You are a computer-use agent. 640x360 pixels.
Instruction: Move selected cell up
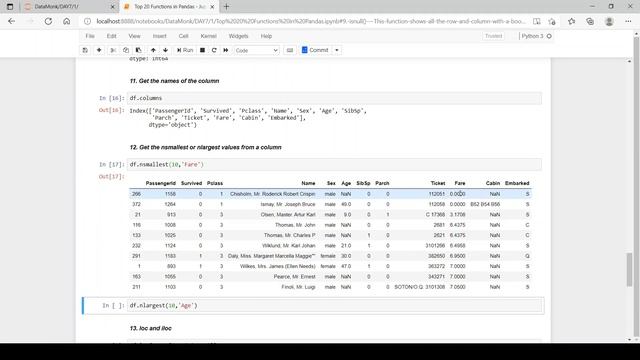[x=153, y=50]
